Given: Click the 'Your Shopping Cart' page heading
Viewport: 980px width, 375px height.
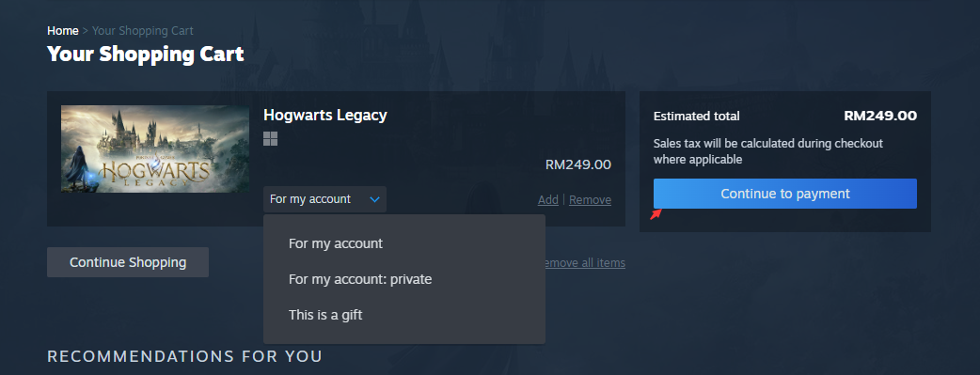Looking at the screenshot, I should (146, 54).
